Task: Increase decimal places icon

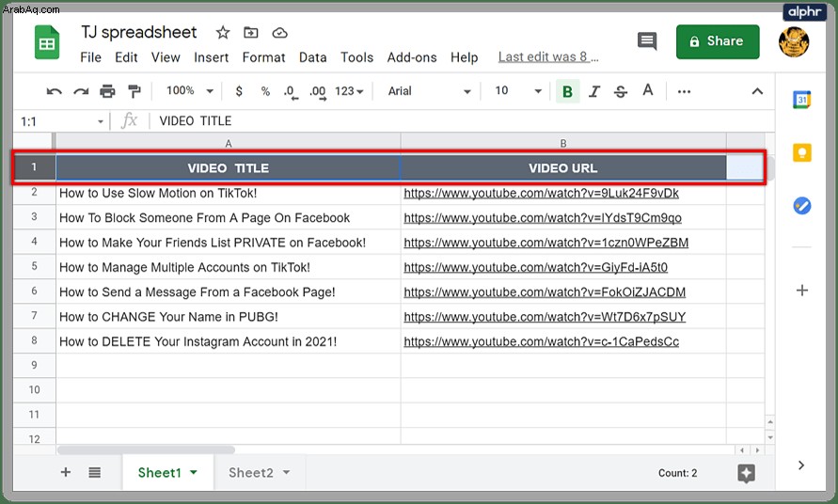Action: coord(318,92)
